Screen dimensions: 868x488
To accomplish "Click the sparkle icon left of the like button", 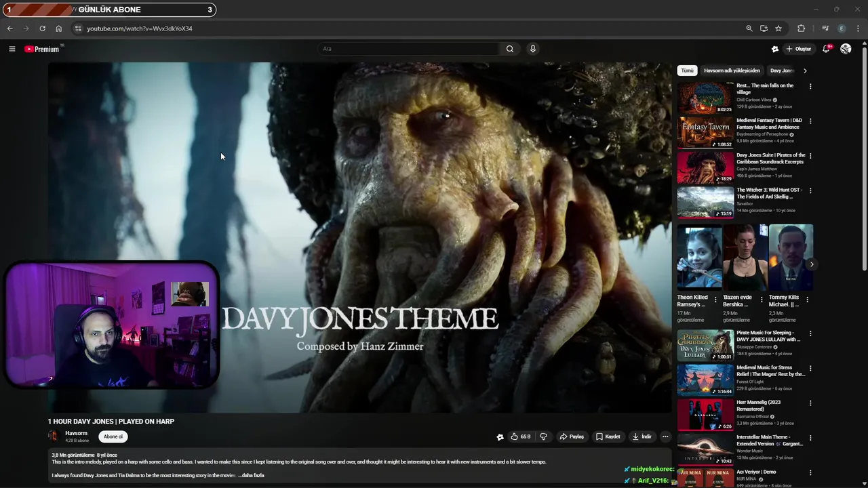I will point(500,436).
